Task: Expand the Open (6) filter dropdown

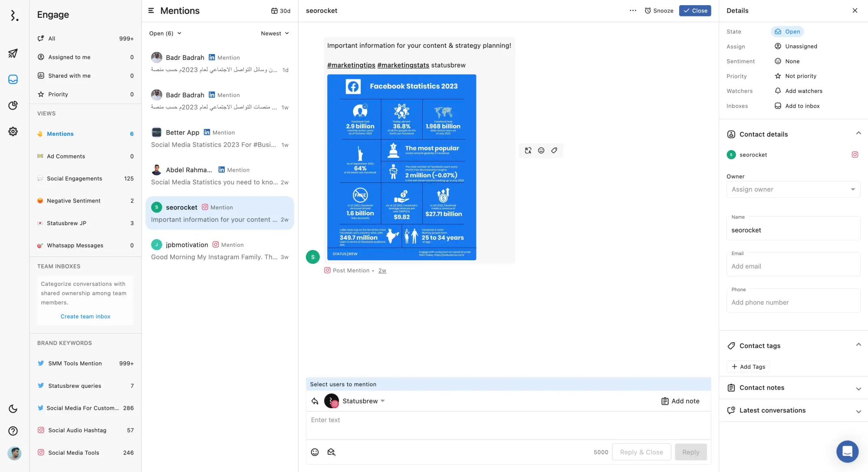Action: (165, 33)
